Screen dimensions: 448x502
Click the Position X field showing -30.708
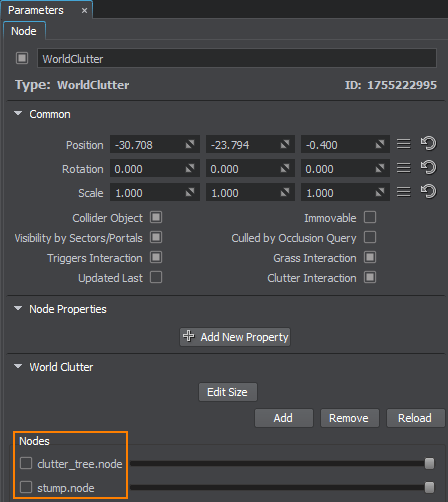click(x=155, y=144)
